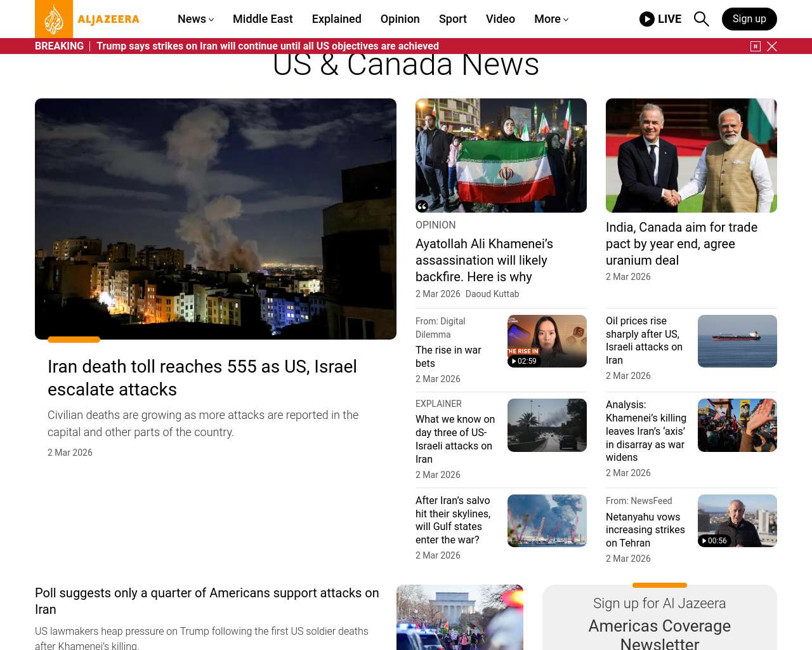
Task: Click the LIVE play icon
Action: 647,19
